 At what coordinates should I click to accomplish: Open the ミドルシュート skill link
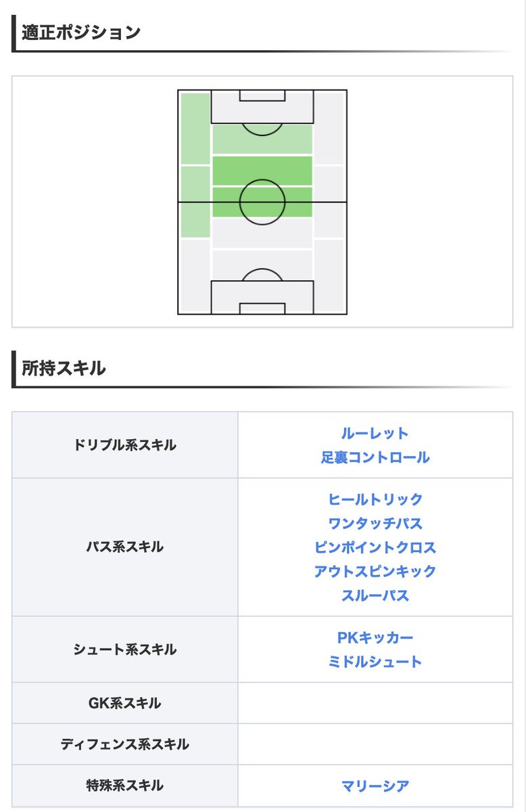click(x=375, y=662)
